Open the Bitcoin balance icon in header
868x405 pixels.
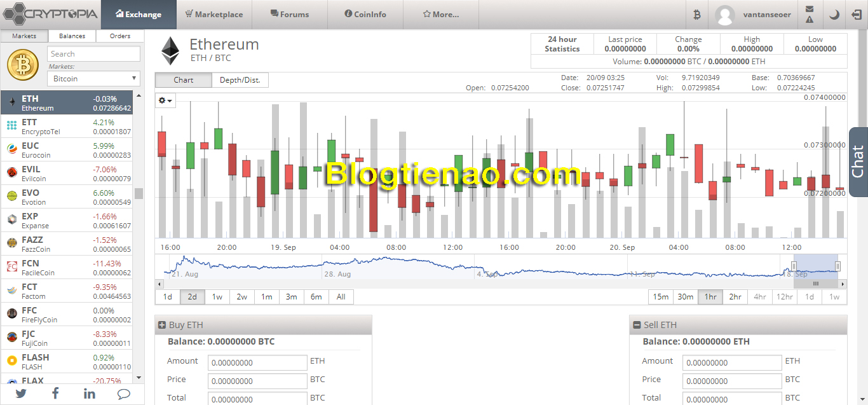(x=696, y=14)
